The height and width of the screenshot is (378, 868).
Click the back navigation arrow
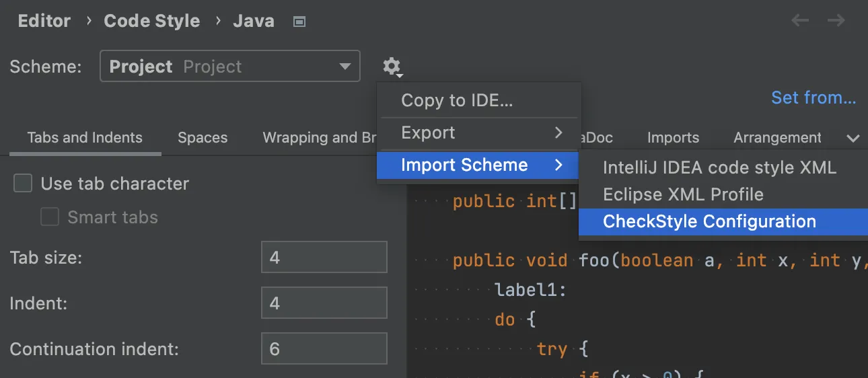(x=800, y=21)
